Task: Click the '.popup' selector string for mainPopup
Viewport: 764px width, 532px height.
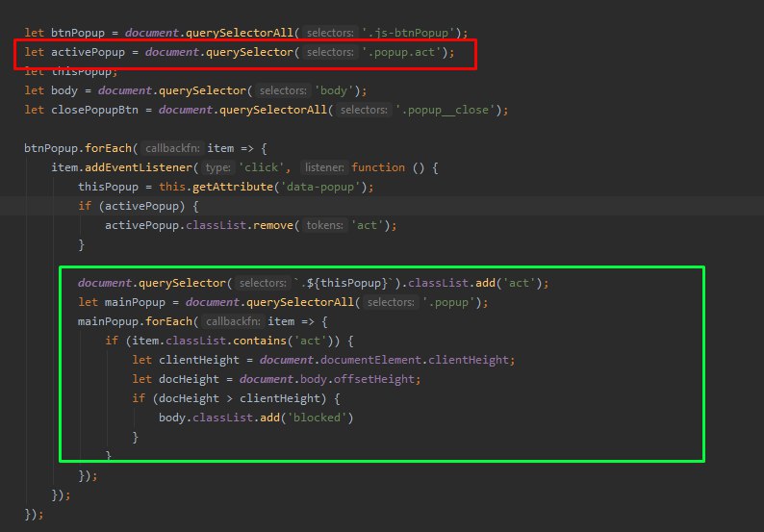Action: (x=448, y=302)
